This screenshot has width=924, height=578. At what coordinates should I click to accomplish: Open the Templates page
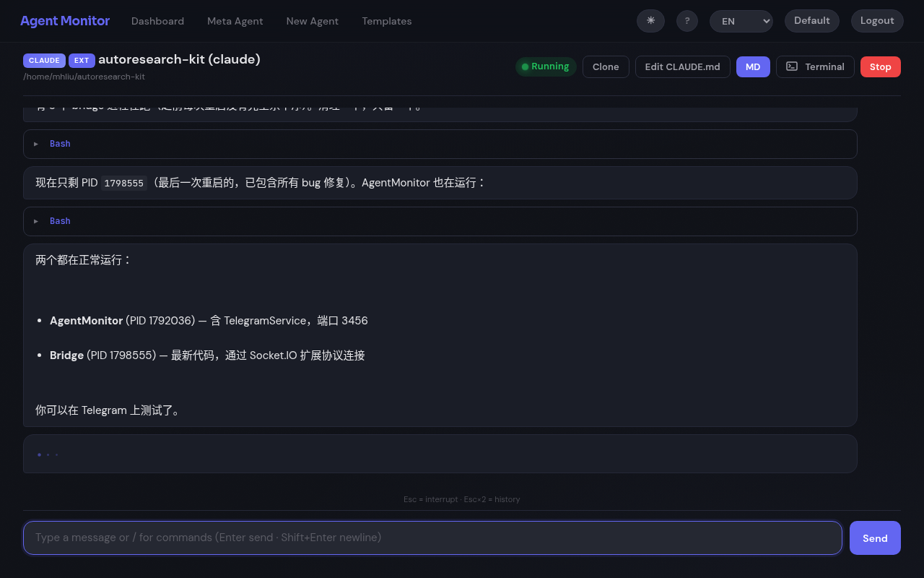(x=387, y=21)
